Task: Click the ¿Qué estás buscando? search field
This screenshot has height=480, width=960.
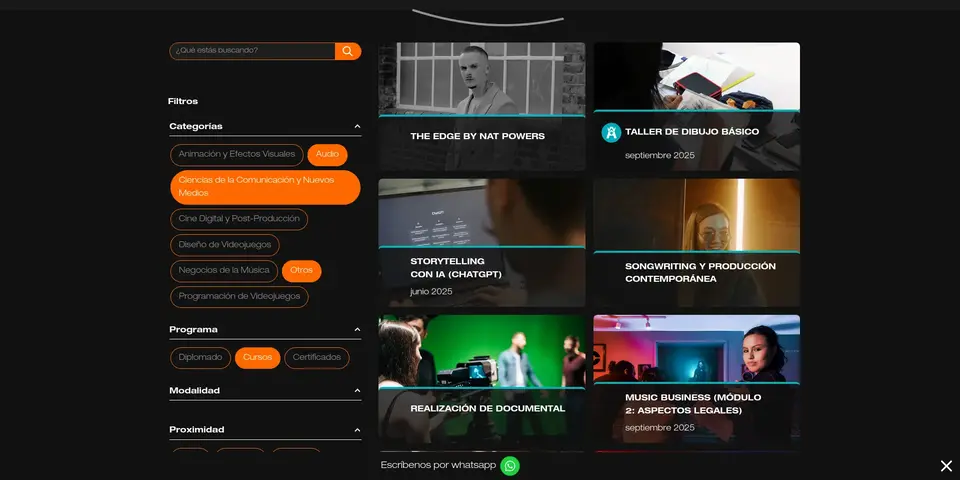Action: click(x=252, y=51)
